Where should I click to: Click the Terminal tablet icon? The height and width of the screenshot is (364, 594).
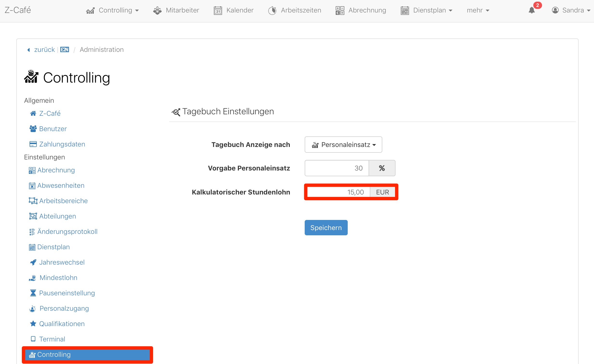pyautogui.click(x=33, y=339)
